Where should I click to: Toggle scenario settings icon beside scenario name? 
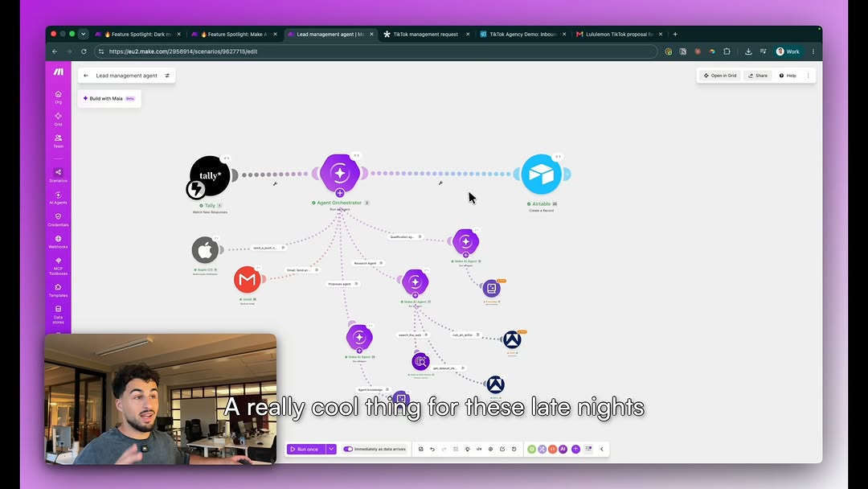tap(167, 76)
